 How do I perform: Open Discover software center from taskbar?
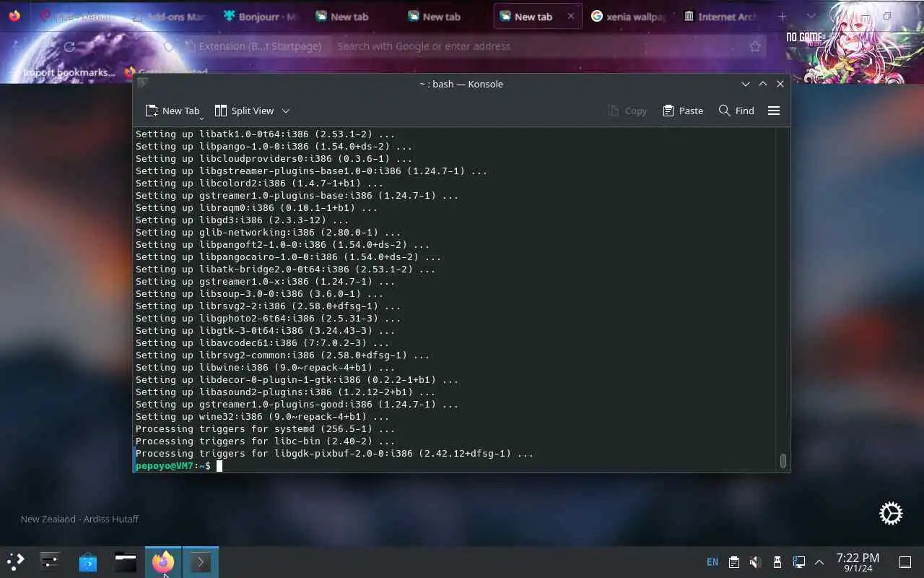click(x=88, y=561)
